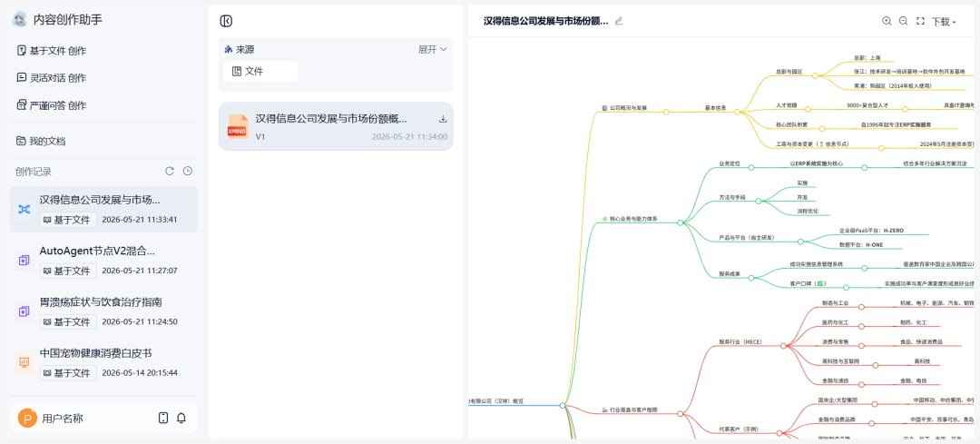The width and height of the screenshot is (980, 444).
Task: Open the XMIND file thumbnail
Action: (238, 126)
